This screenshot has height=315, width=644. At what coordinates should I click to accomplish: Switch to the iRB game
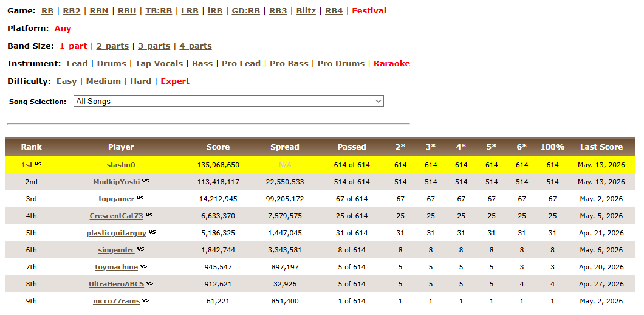pos(215,11)
